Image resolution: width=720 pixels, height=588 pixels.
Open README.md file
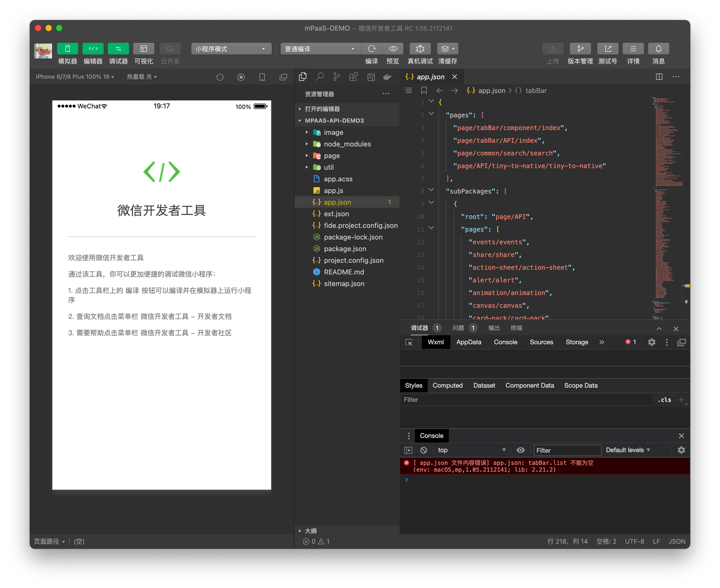tap(347, 272)
